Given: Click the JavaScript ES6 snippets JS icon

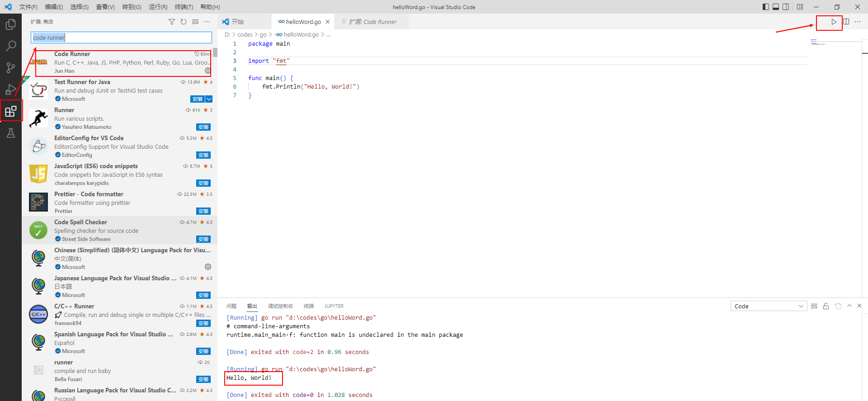Looking at the screenshot, I should pos(38,174).
